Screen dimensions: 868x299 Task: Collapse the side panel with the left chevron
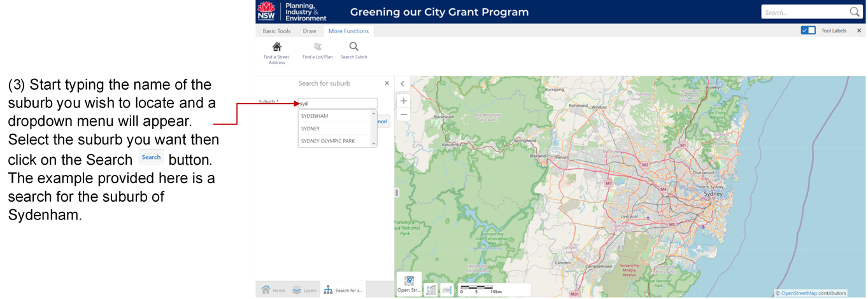tap(402, 84)
